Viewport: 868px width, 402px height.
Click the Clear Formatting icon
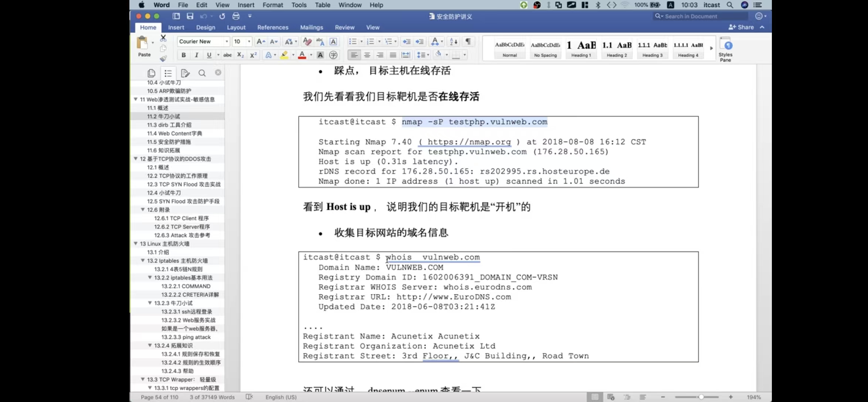[x=307, y=42]
